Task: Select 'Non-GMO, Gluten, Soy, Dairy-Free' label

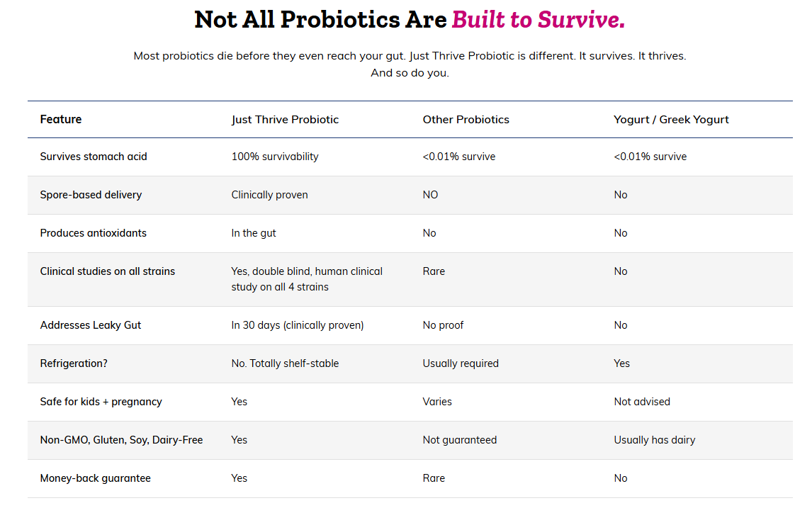Action: tap(121, 440)
